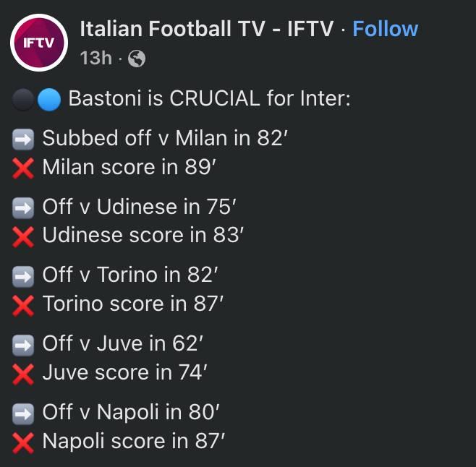
Task: Click the 13h post timestamp
Action: point(96,58)
